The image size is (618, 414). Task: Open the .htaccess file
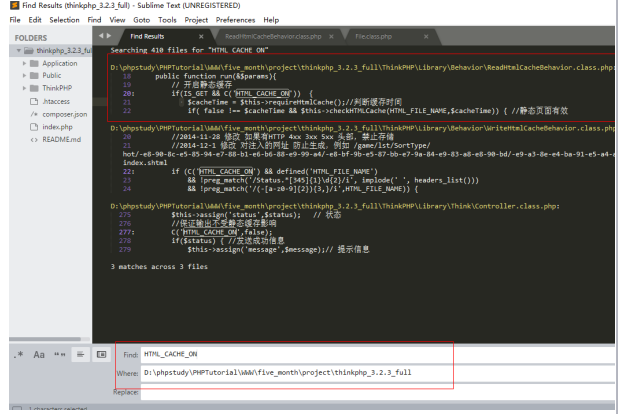click(x=56, y=101)
